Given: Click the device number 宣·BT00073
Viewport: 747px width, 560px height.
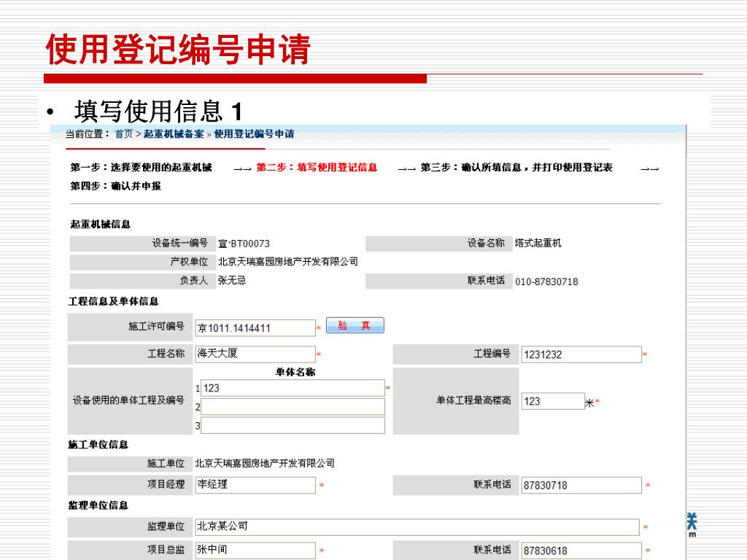Looking at the screenshot, I should [244, 244].
